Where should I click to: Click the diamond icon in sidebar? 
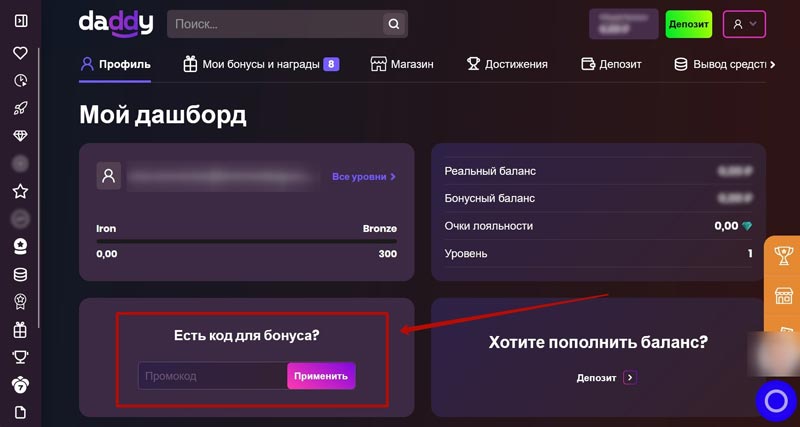coord(20,135)
